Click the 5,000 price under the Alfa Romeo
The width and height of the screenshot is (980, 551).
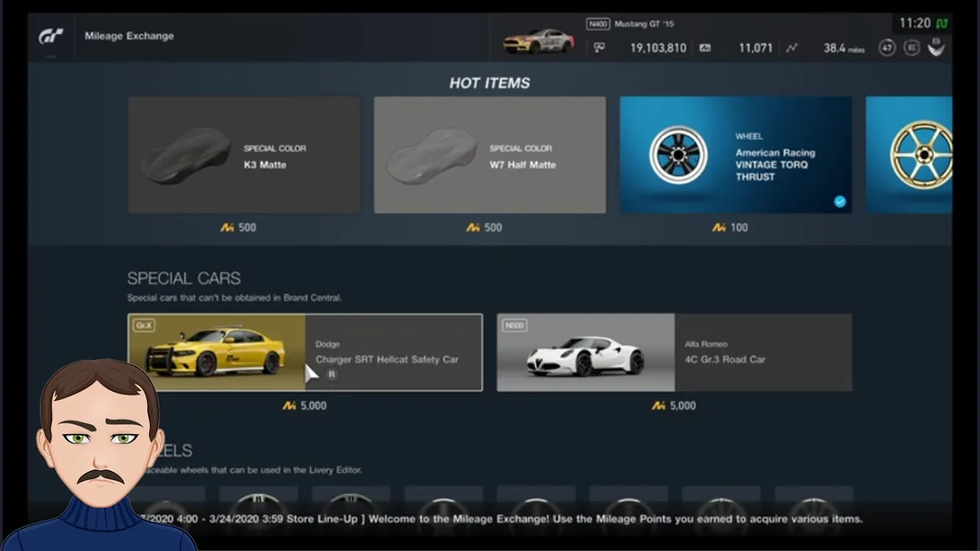pos(674,406)
